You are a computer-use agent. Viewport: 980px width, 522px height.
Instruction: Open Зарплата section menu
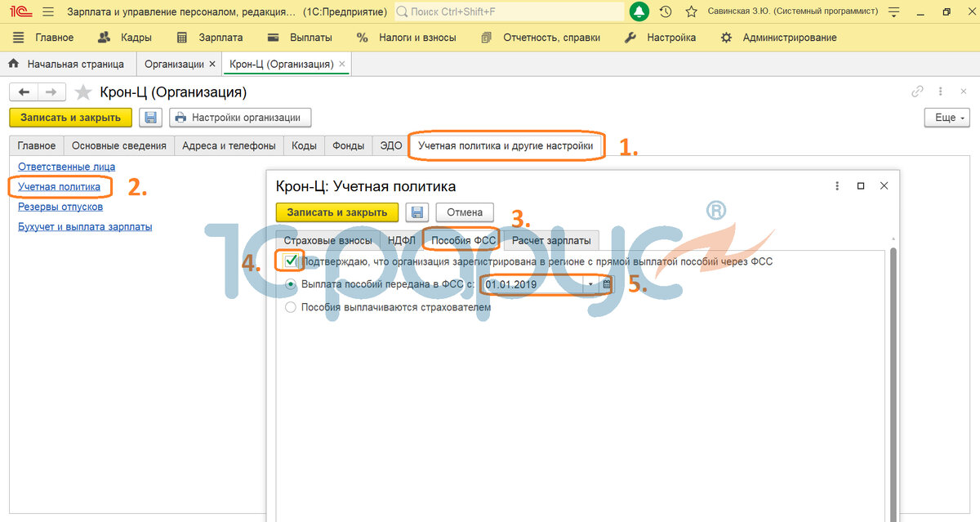pos(210,38)
